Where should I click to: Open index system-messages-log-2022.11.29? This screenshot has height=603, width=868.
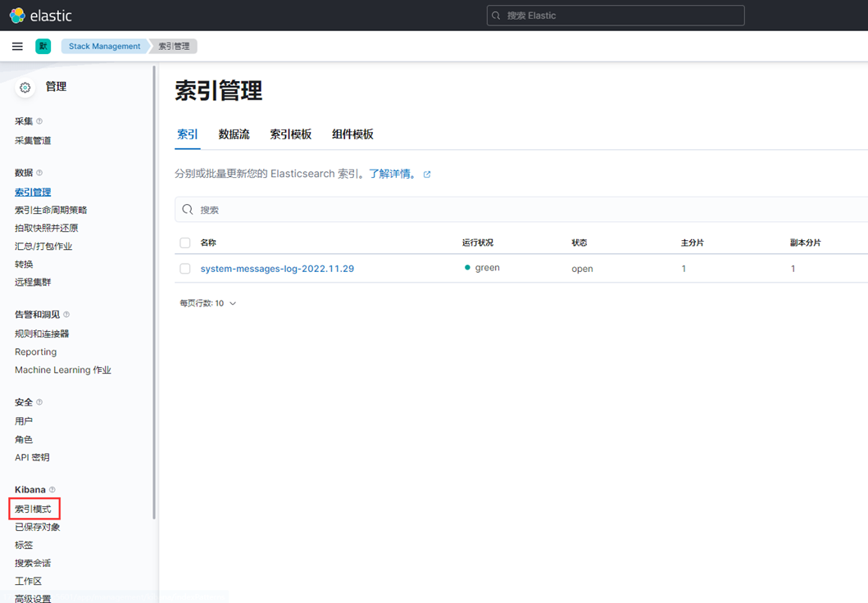click(x=277, y=269)
